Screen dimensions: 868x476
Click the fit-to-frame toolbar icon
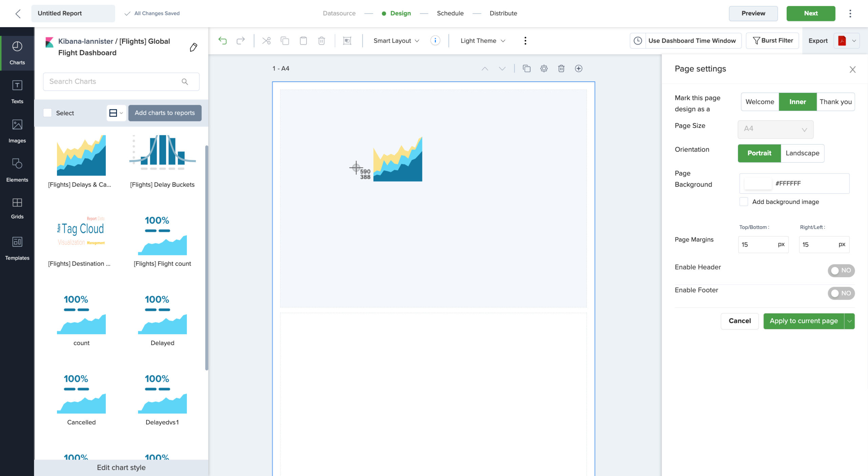click(x=347, y=41)
